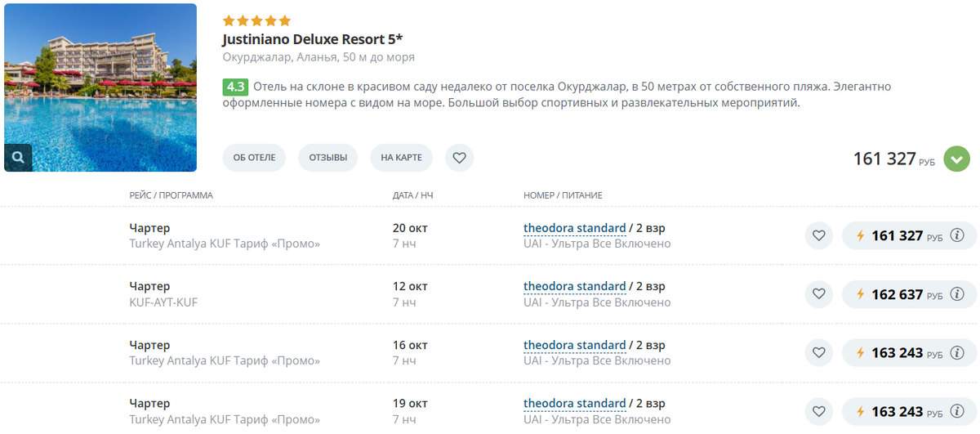The height and width of the screenshot is (434, 980).
Task: Open Justiniano Deluxe Resort 5* title
Action: (313, 39)
